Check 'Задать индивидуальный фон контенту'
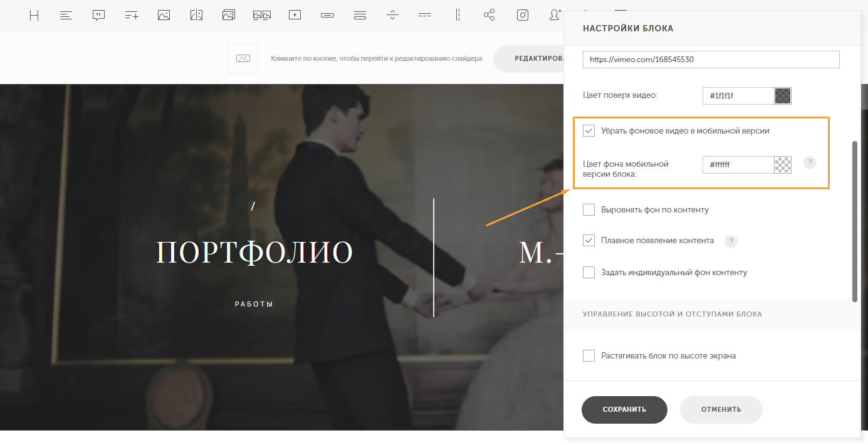 tap(588, 273)
